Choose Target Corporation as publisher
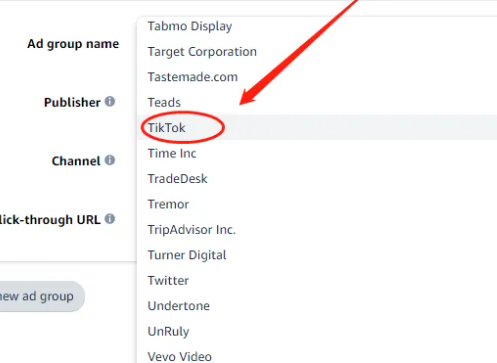This screenshot has height=363, width=497. [x=317, y=52]
